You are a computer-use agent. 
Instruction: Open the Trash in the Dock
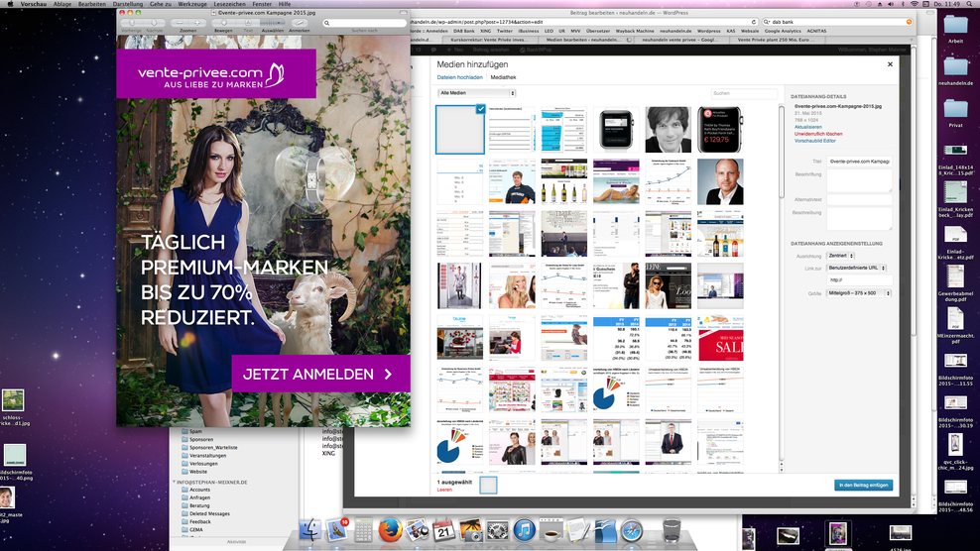[672, 530]
